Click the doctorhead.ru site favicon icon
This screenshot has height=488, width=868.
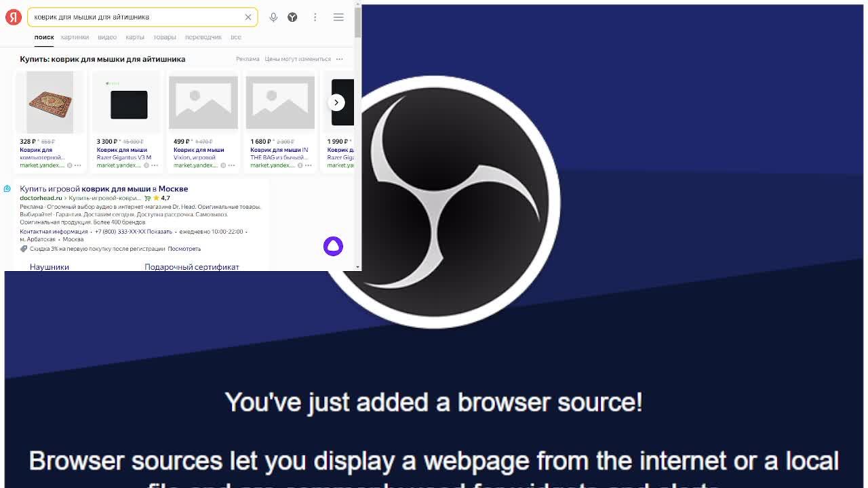[x=7, y=188]
